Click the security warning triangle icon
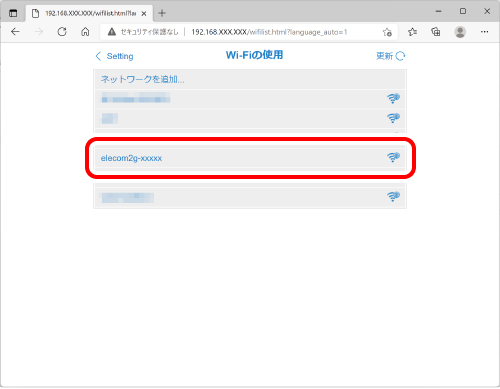 tap(112, 32)
